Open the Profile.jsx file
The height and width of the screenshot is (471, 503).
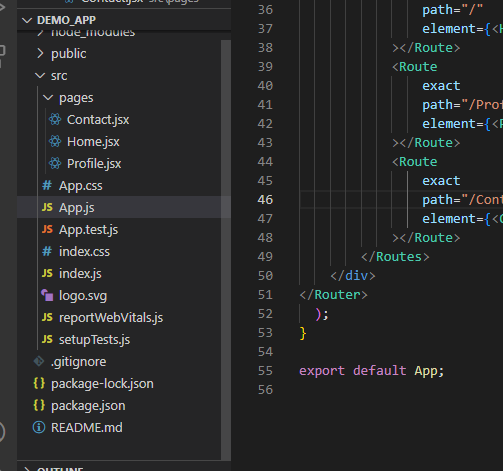(x=94, y=164)
